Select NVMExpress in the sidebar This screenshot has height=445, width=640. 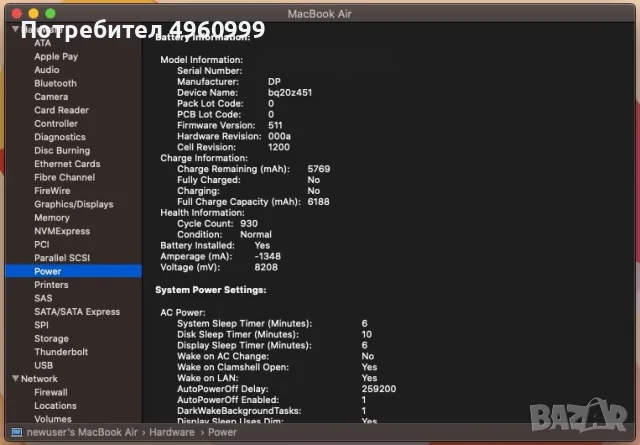coord(62,231)
